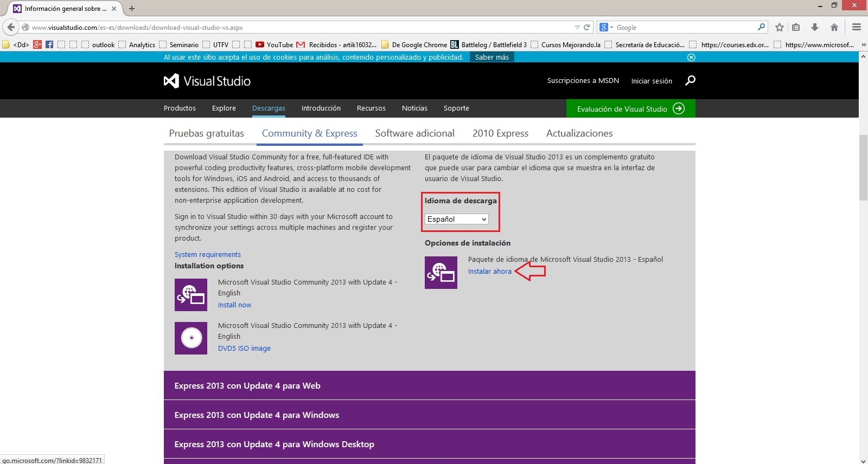Open the URL history dropdown arrow
The height and width of the screenshot is (464, 868).
[577, 27]
